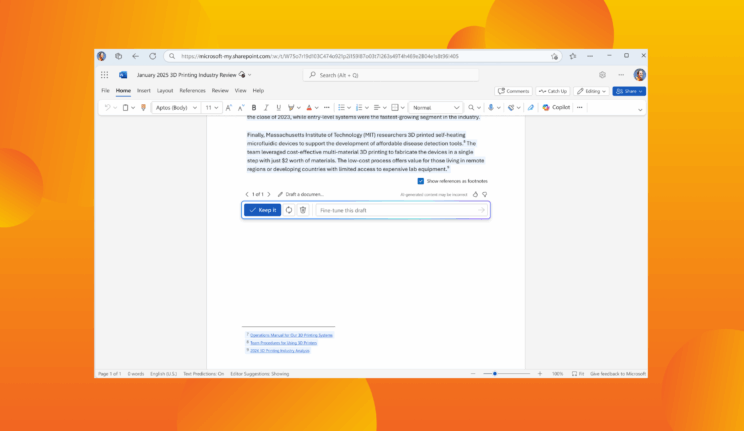
Task: Switch to the View tab
Action: tap(241, 91)
